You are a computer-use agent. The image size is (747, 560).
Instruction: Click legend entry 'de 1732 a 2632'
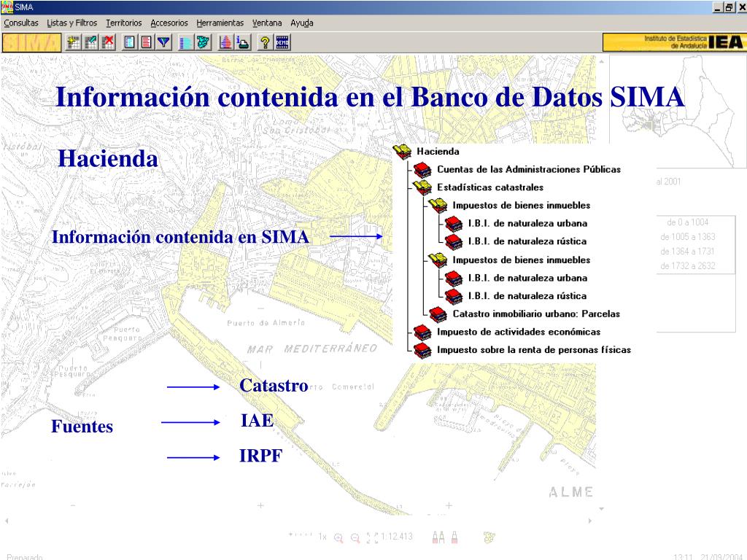pyautogui.click(x=687, y=266)
